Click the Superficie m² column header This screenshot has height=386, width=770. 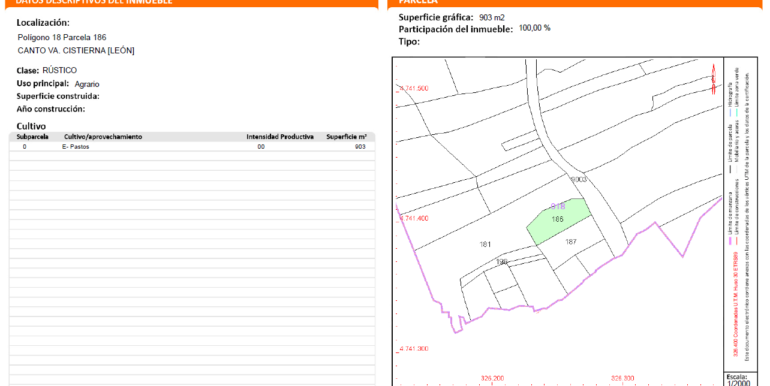point(347,137)
